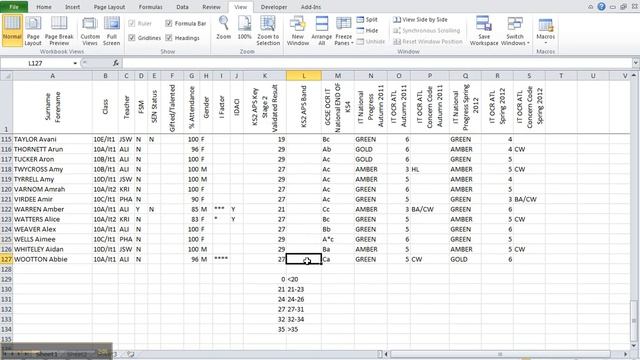This screenshot has height=360, width=640.
Task: Open the Macros dropdown
Action: (546, 30)
